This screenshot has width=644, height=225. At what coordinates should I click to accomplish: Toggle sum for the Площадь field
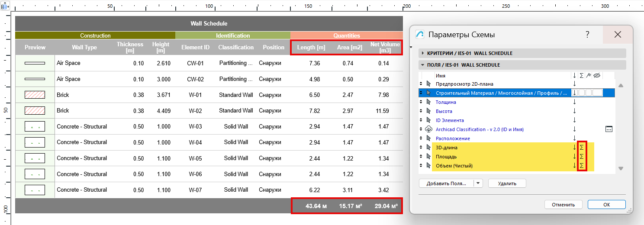click(582, 157)
